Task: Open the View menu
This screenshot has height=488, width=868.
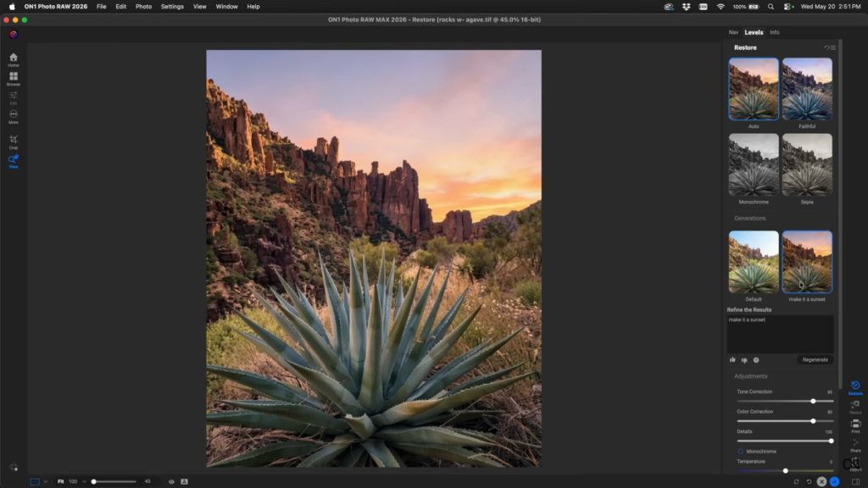Action: pos(199,7)
